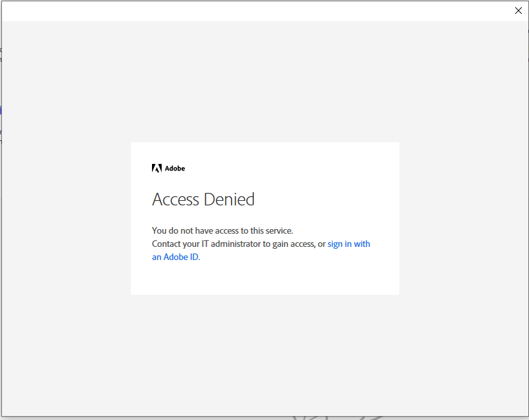The image size is (529, 420).
Task: Click the blue sign-in link to authenticate
Action: 349,244
